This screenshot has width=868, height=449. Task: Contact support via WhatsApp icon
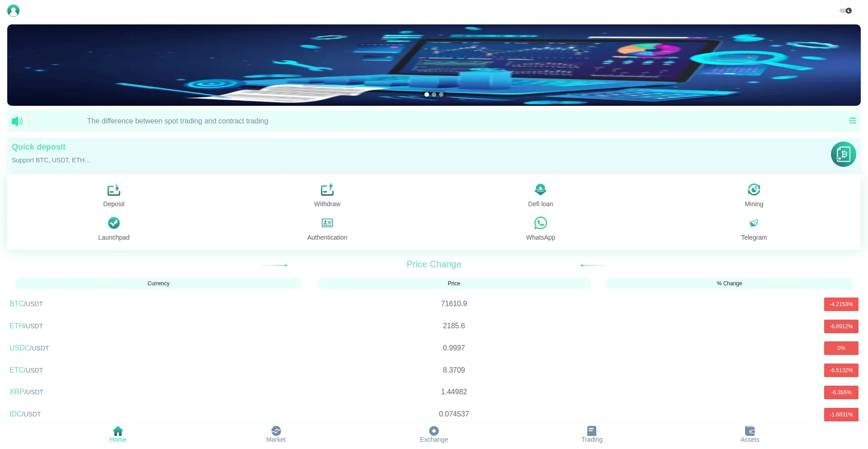(541, 223)
